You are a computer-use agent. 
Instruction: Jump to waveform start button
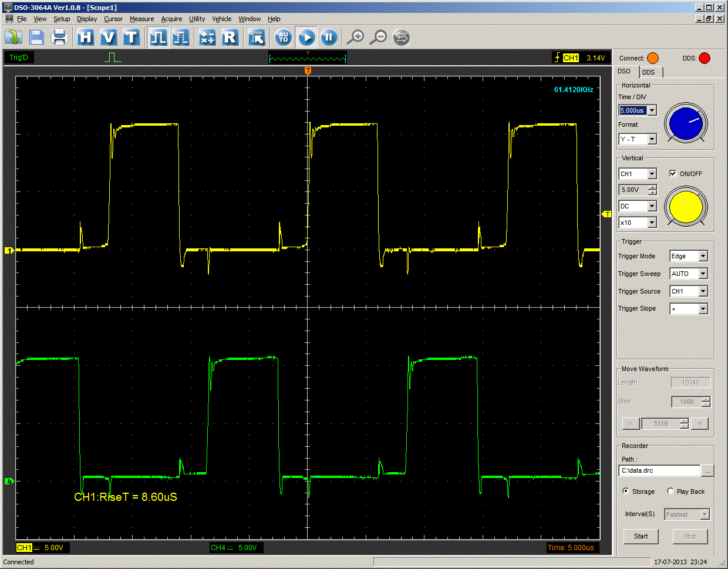coord(631,423)
